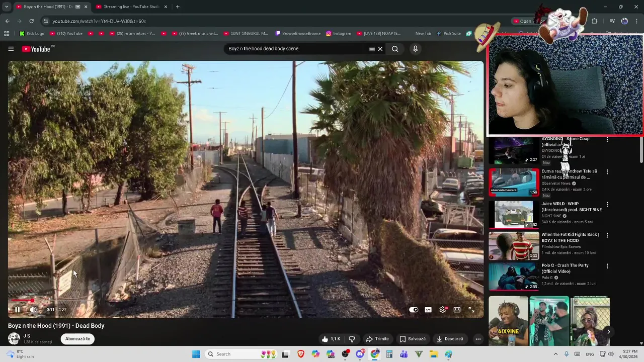
Task: Open options for Fat Kid Fights Back video
Action: coord(607,235)
